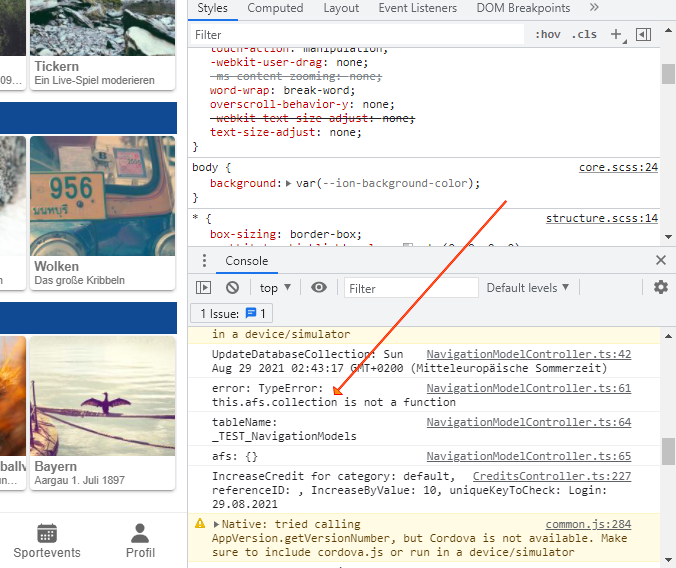The image size is (676, 568).
Task: Open the Profil tab
Action: 140,541
